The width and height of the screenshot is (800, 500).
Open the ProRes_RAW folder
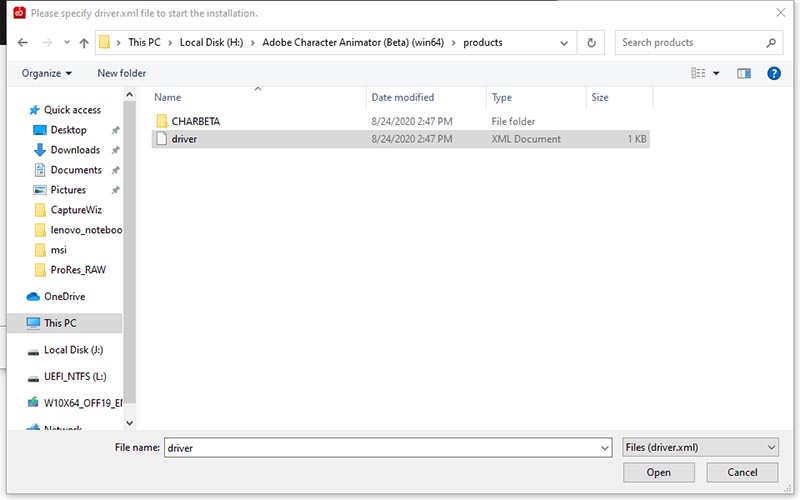pos(78,270)
